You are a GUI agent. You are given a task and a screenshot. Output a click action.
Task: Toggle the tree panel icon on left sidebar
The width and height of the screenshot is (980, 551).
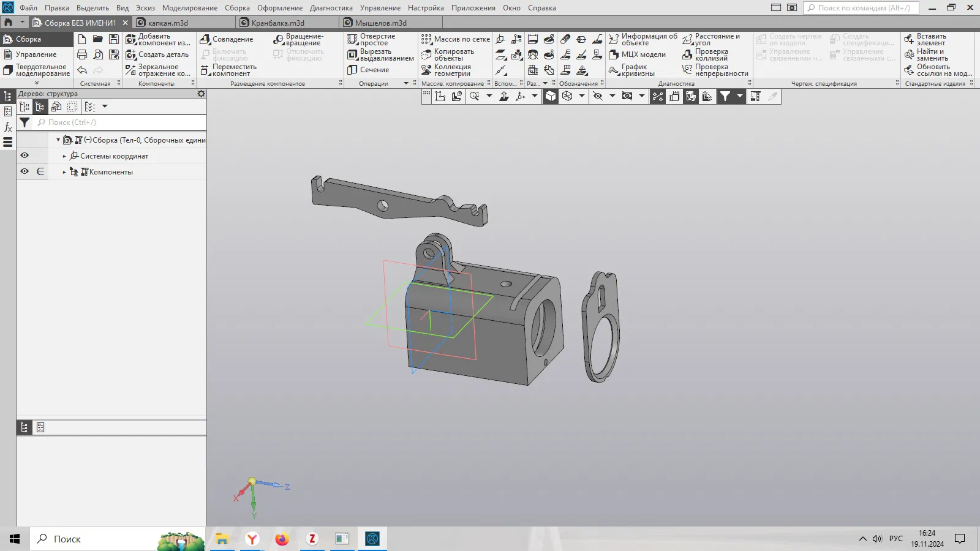8,96
